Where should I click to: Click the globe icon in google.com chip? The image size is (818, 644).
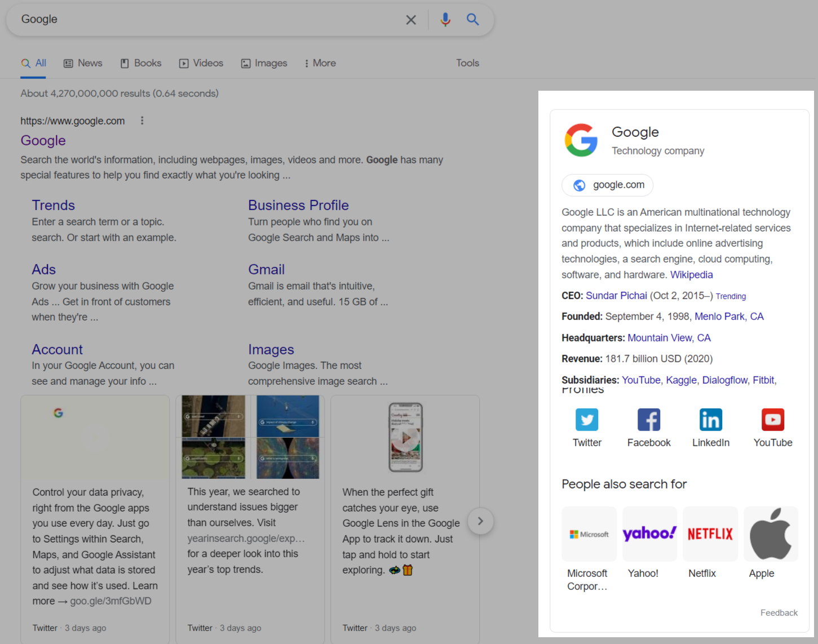pos(579,185)
